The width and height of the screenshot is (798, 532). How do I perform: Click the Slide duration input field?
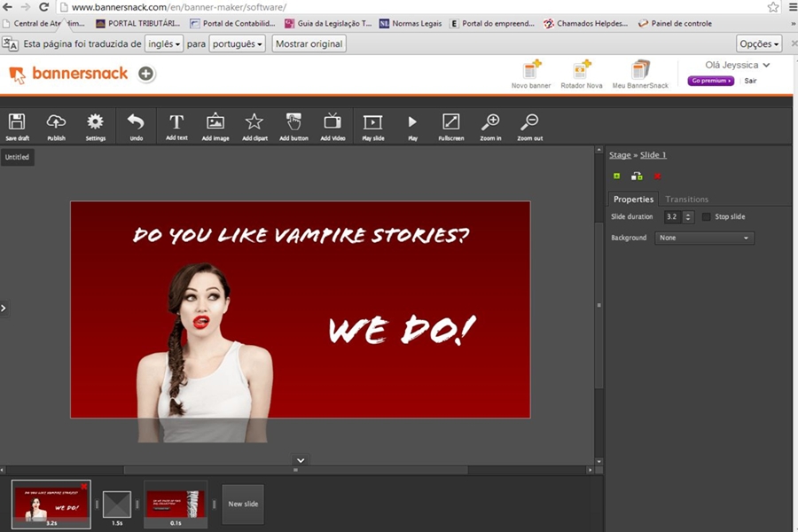(673, 217)
